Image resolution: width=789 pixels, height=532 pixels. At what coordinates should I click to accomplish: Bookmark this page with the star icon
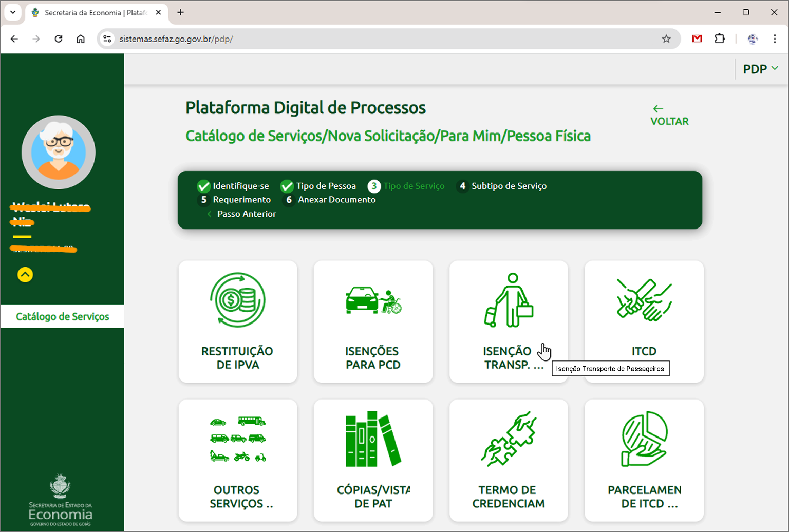point(666,39)
